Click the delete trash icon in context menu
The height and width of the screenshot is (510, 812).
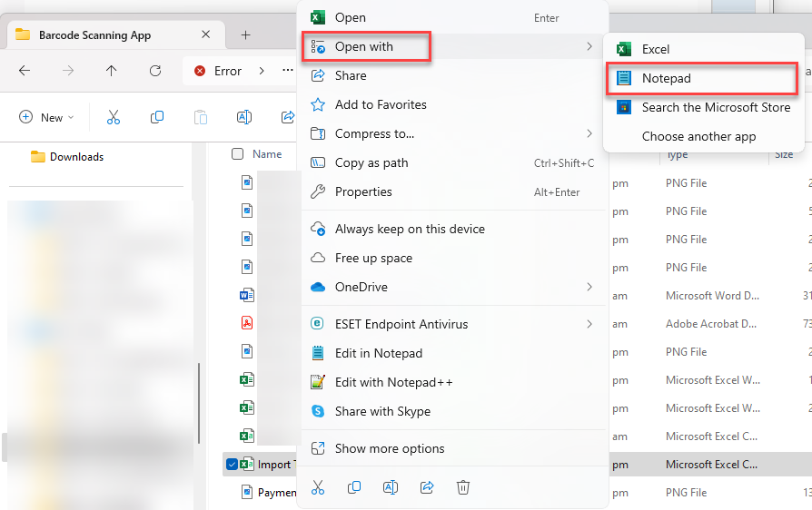point(462,487)
